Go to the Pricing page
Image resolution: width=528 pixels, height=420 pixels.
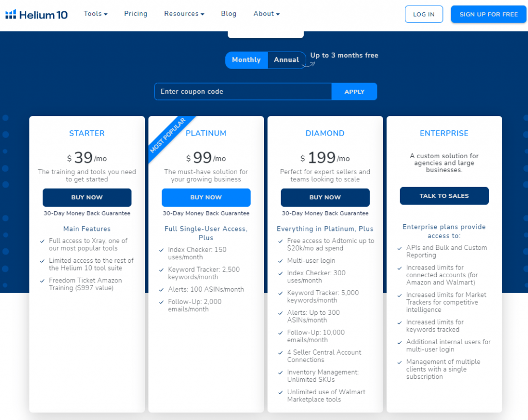[136, 14]
